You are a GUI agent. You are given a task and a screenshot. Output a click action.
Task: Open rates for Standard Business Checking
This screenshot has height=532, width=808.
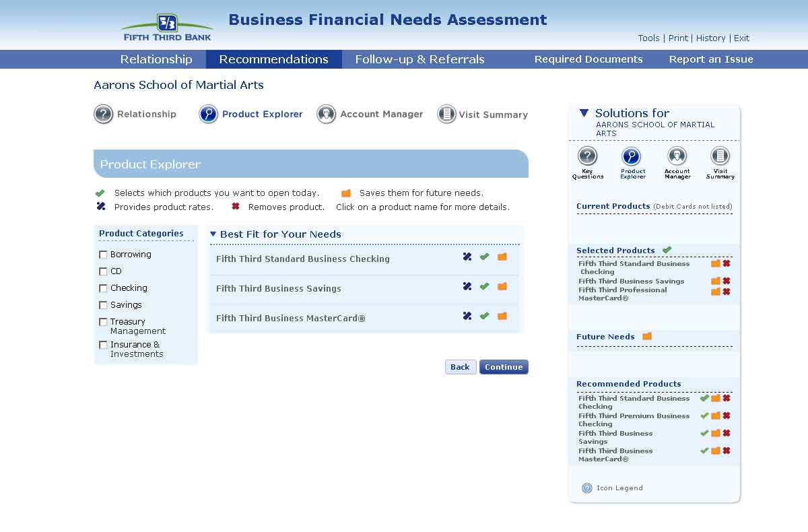[x=467, y=257]
